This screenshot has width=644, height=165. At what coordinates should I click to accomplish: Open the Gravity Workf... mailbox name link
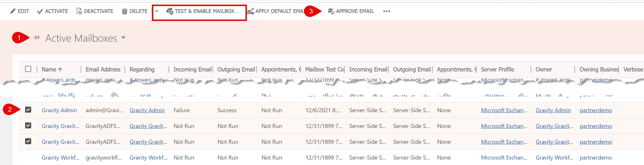click(61, 158)
